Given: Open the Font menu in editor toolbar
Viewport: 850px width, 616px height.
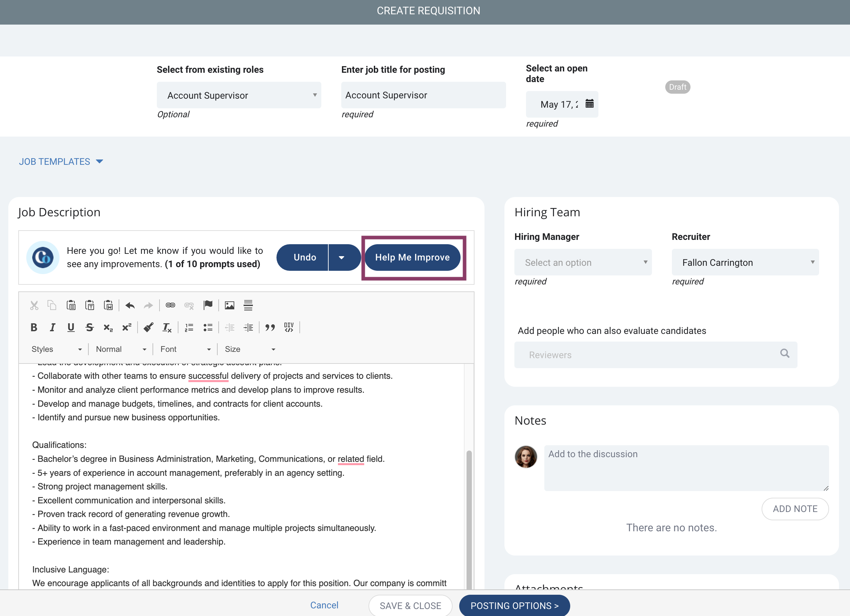Looking at the screenshot, I should (x=185, y=349).
